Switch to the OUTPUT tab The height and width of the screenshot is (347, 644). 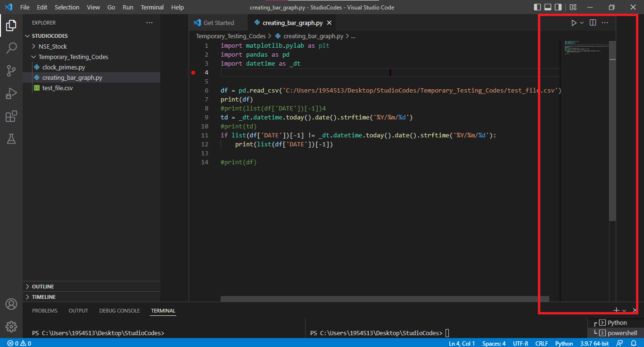point(78,311)
